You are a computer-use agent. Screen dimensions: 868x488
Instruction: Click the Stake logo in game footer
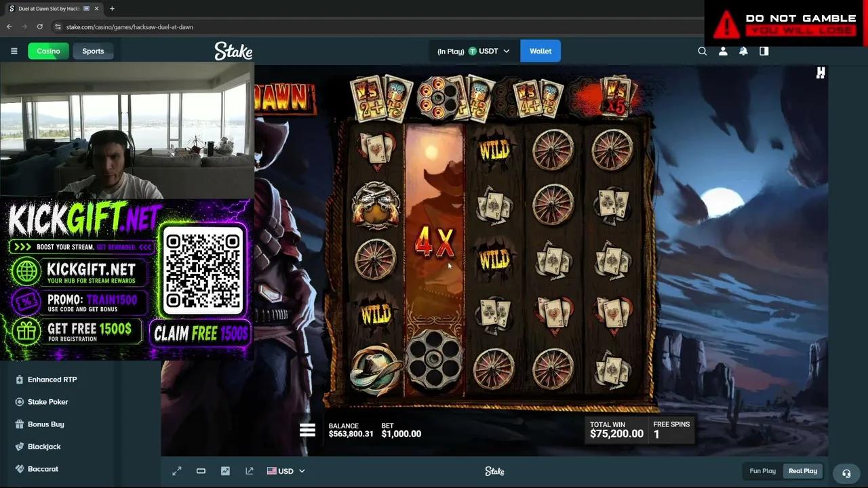[494, 471]
